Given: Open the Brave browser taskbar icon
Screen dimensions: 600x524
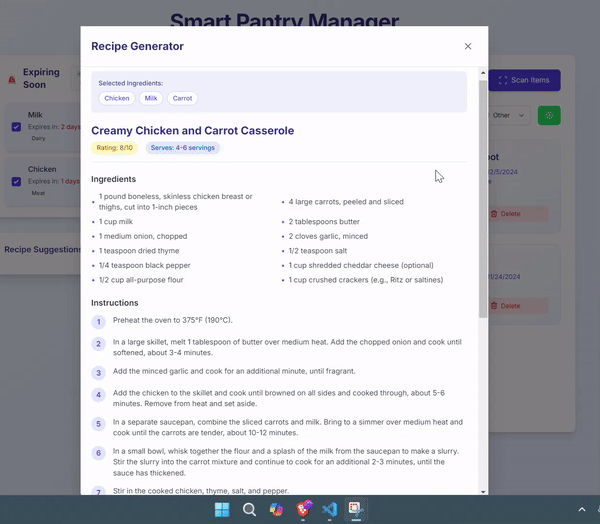Looking at the screenshot, I should pos(304,509).
